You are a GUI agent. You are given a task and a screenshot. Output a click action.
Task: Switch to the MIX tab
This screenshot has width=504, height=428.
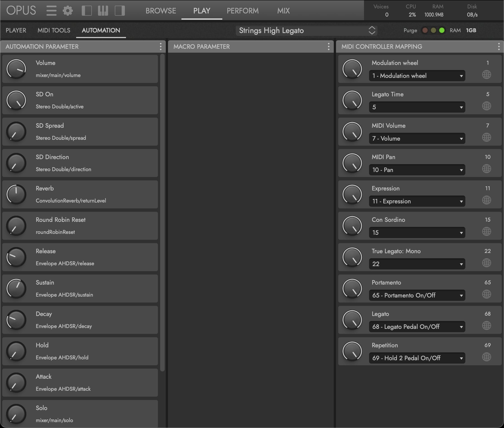tap(284, 11)
